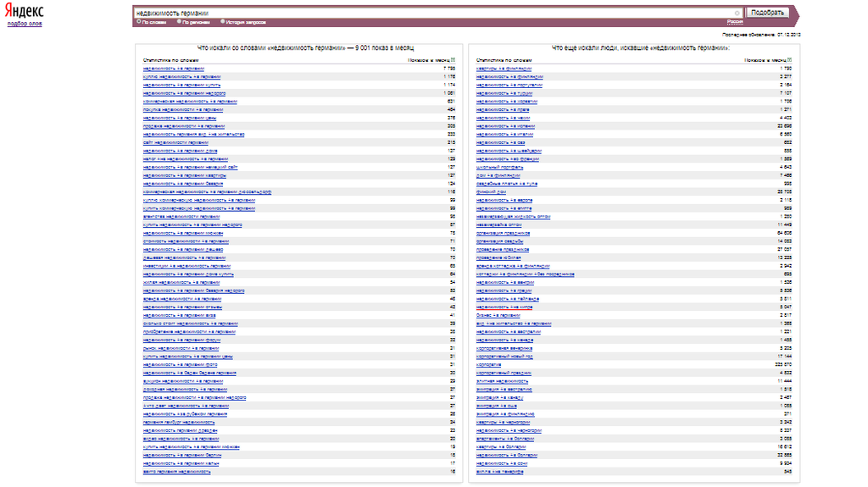Open 'недвижимость +в греции' link

504,291
